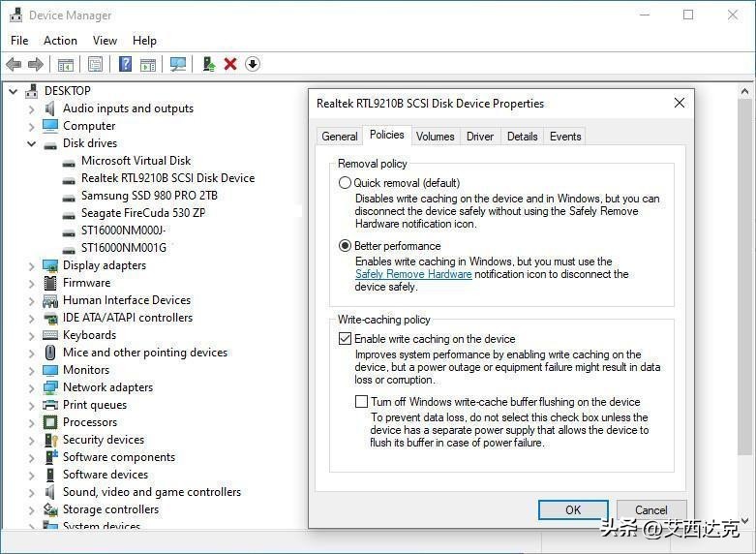Open the Action menu
Screen dimensions: 756x554
click(60, 41)
